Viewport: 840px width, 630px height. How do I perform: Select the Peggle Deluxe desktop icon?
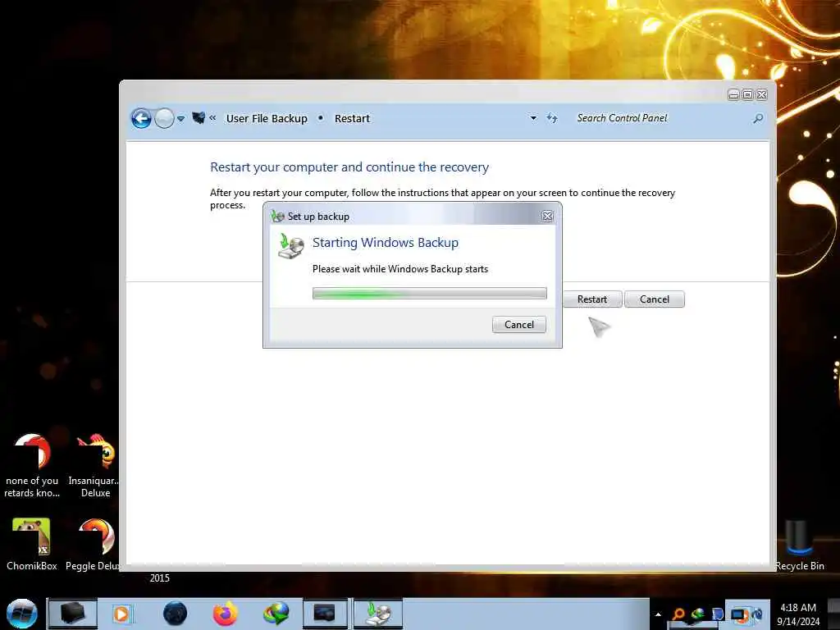[94, 544]
